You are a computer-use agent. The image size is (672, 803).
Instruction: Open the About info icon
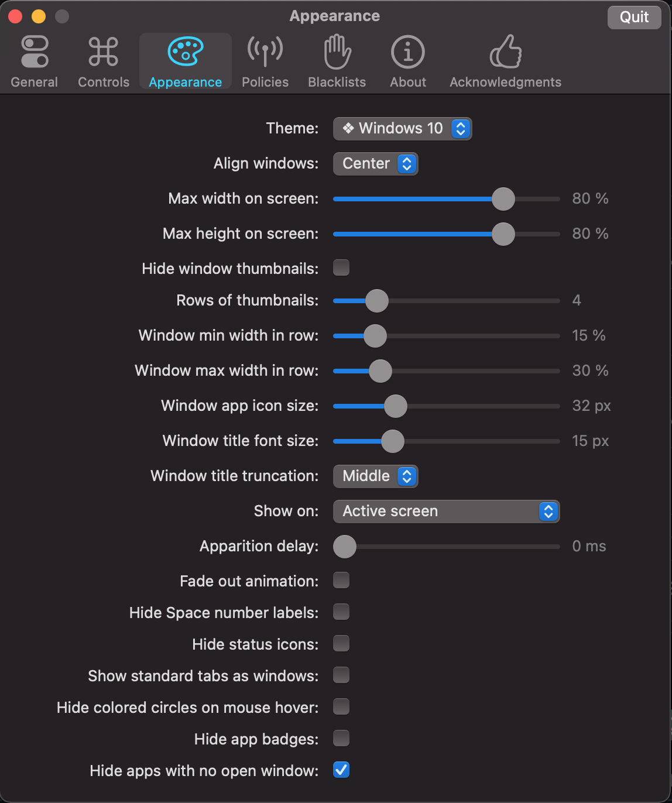pos(408,52)
